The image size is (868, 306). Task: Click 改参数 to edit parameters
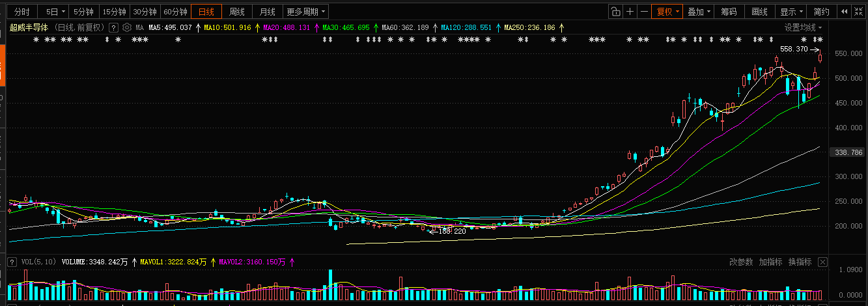coord(741,262)
